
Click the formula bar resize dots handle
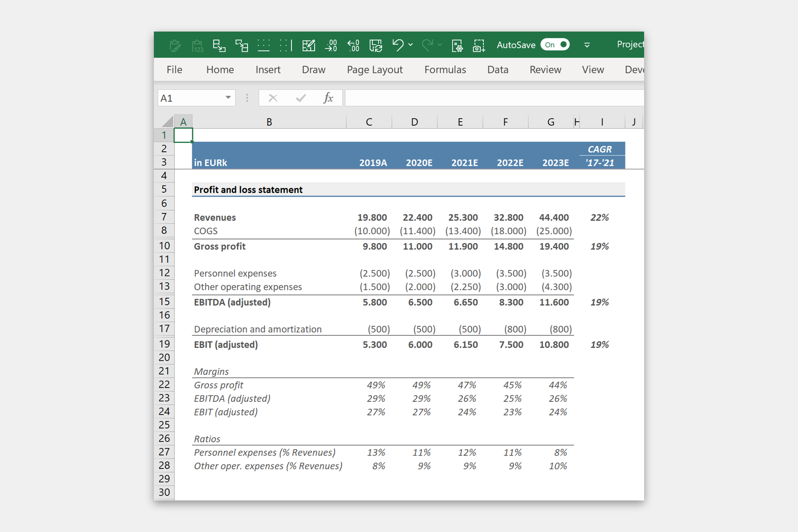(247, 98)
